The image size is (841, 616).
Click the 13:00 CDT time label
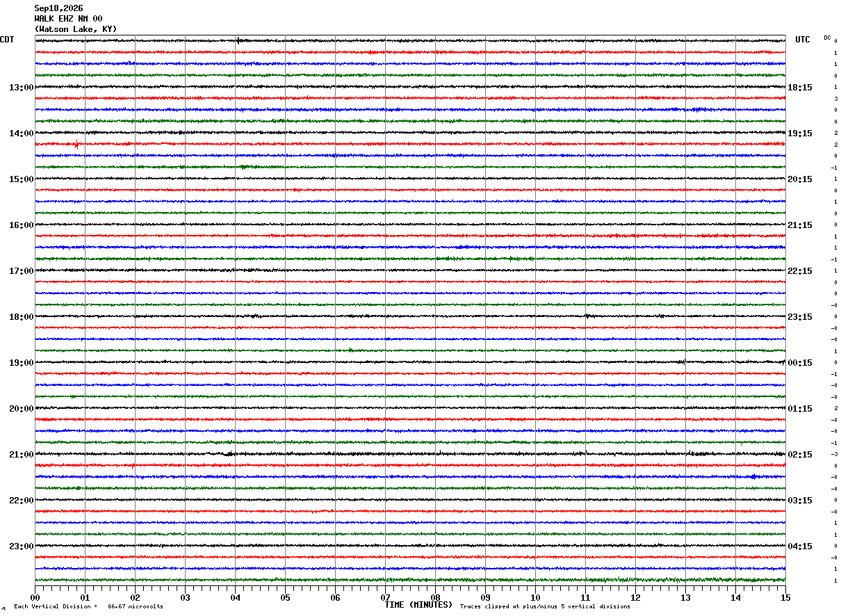point(21,88)
